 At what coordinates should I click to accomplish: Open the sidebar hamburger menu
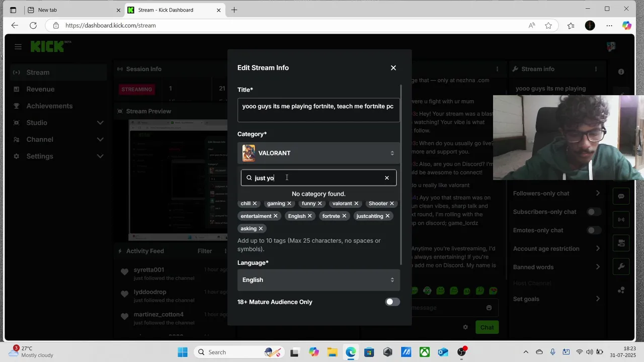[18, 47]
